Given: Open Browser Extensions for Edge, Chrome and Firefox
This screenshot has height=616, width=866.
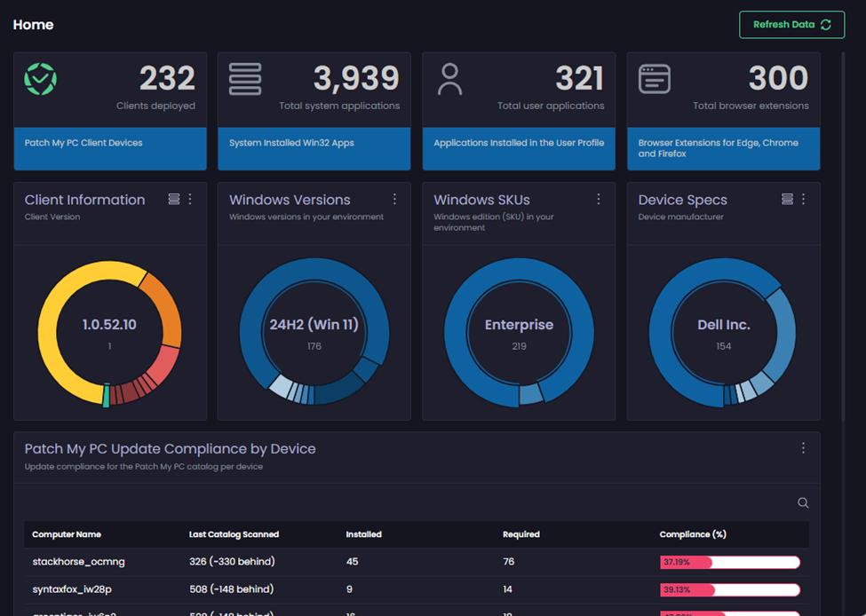Looking at the screenshot, I should (723, 148).
